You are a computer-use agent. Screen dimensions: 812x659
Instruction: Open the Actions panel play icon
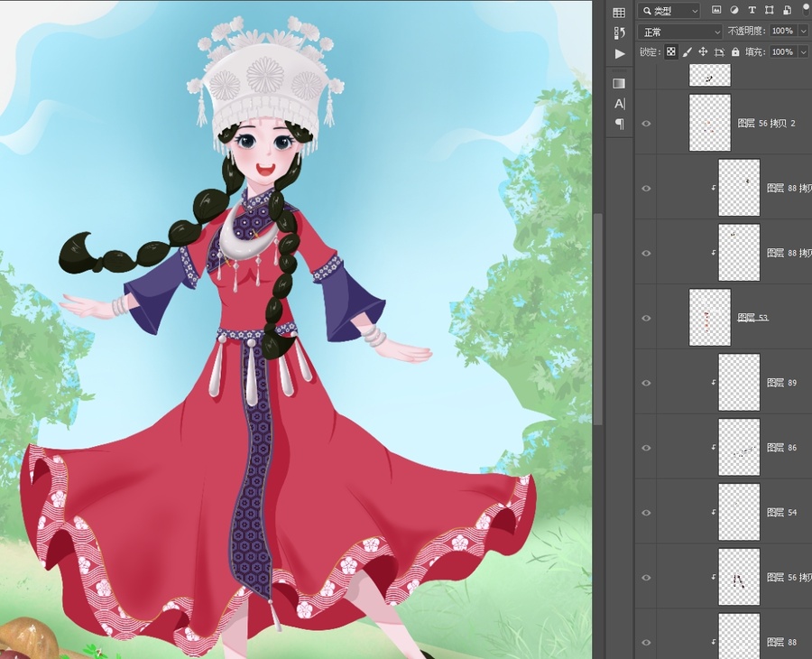pos(619,54)
